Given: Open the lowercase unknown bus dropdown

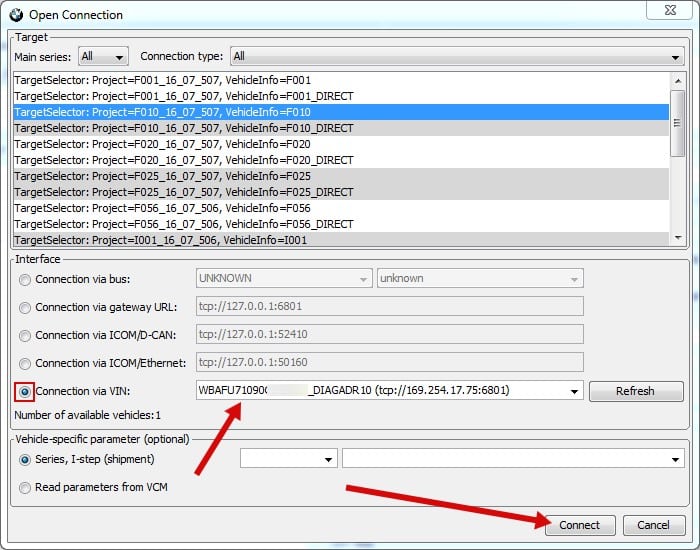Looking at the screenshot, I should [x=480, y=279].
